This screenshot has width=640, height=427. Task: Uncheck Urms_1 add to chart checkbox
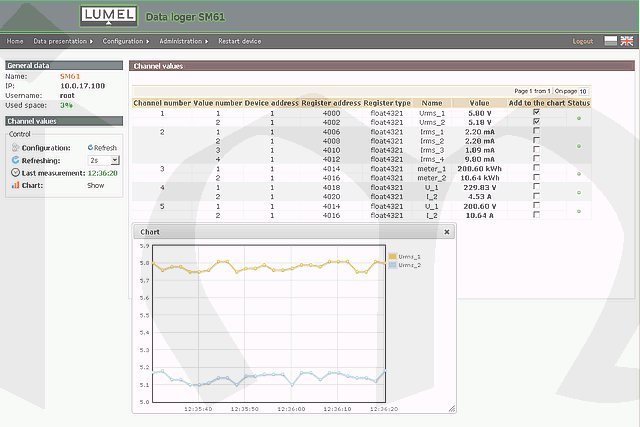coord(536,113)
